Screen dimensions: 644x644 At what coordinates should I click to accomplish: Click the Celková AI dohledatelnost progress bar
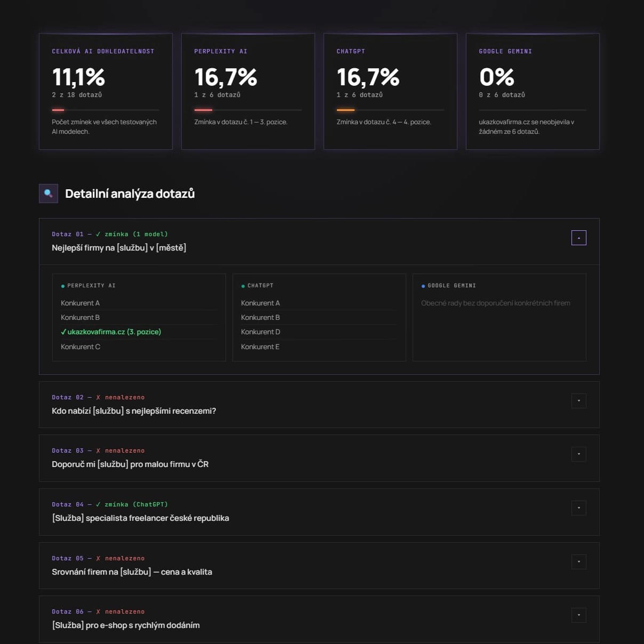pyautogui.click(x=106, y=110)
